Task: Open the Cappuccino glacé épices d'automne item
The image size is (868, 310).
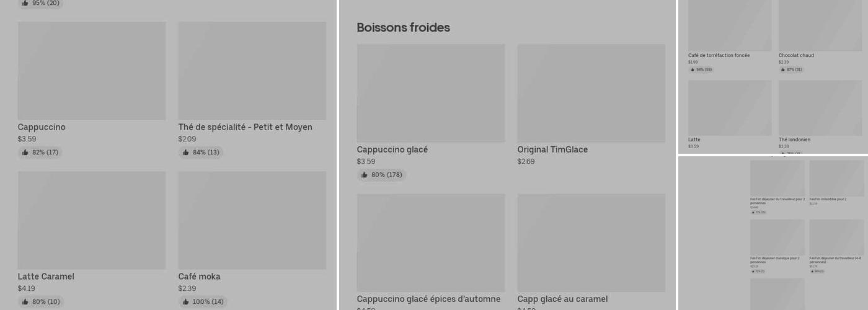Action: pos(428,299)
